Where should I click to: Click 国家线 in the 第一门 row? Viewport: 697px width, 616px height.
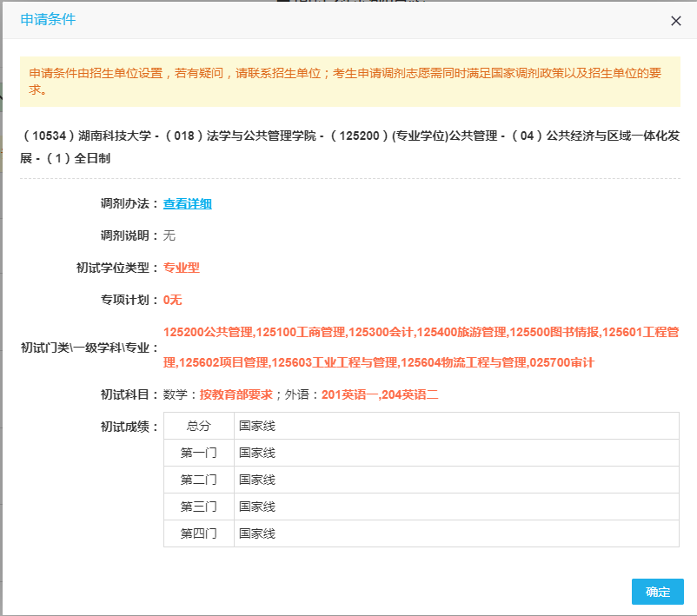(x=257, y=453)
